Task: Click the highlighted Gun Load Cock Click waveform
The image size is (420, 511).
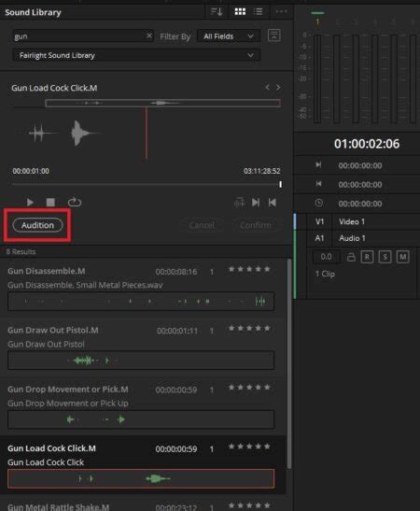Action: tap(141, 478)
